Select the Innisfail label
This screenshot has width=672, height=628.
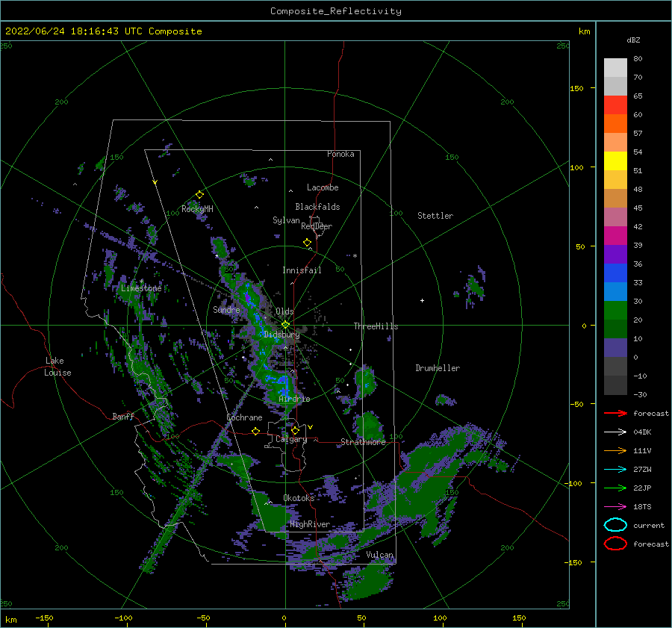point(302,270)
